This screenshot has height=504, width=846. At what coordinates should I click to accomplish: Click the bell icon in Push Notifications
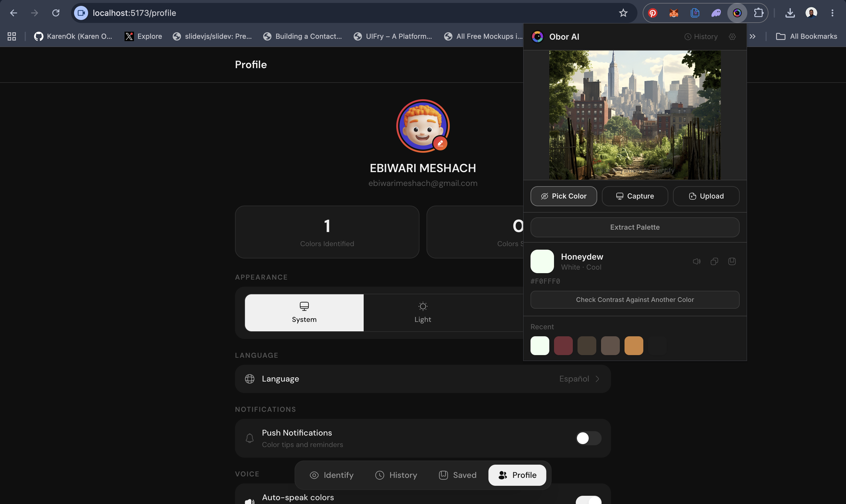(250, 438)
